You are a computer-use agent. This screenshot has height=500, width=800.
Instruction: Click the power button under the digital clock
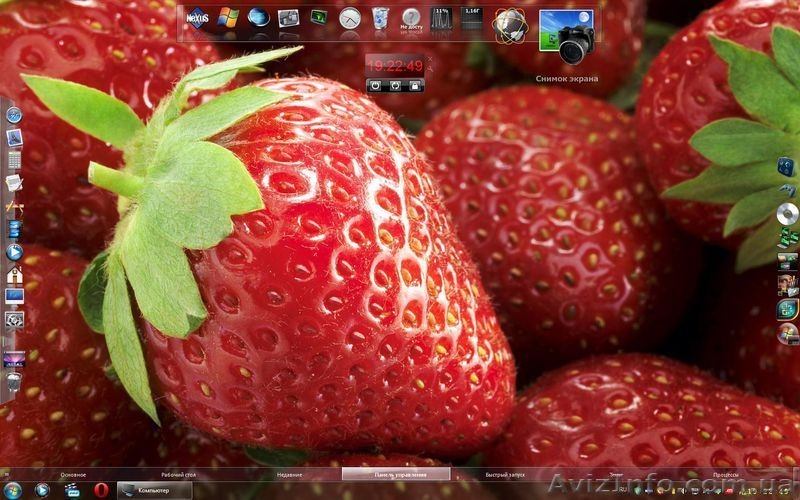coord(376,86)
